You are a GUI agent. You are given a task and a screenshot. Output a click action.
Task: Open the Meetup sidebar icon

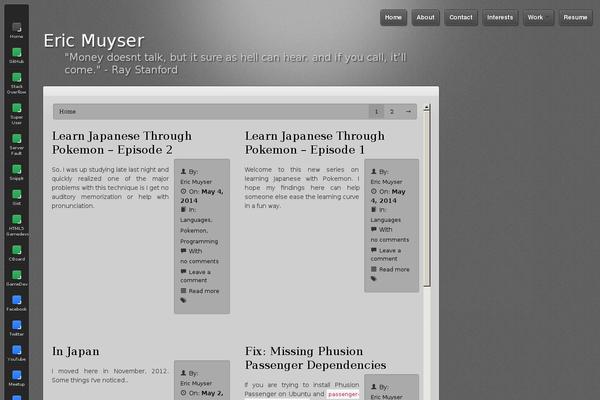[16, 378]
